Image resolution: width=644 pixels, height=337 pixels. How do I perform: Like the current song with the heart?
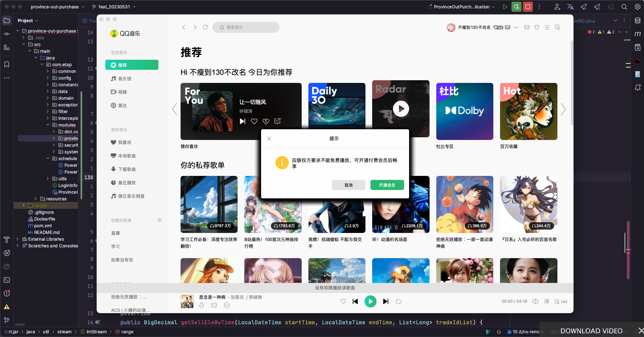click(343, 301)
